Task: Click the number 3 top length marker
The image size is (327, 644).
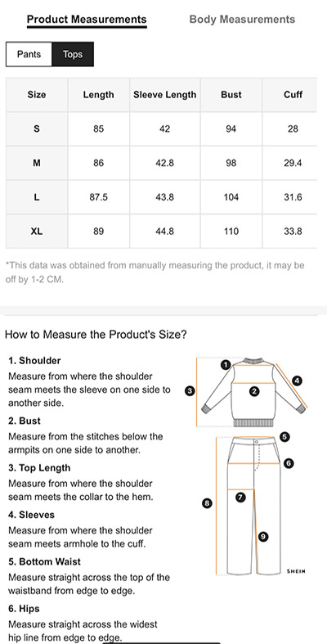Action: pos(190,391)
